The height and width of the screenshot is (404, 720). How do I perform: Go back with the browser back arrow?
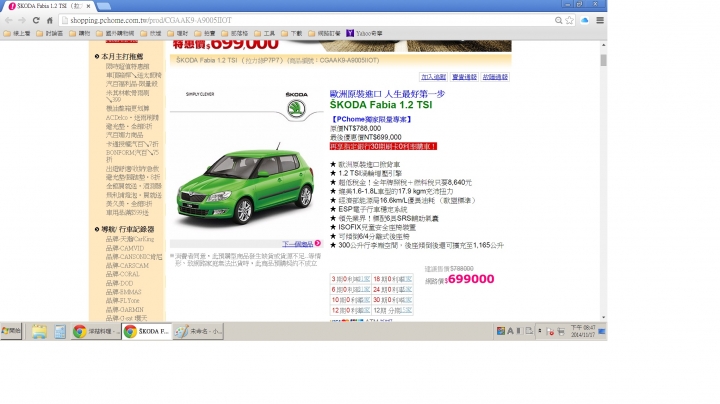click(8, 20)
